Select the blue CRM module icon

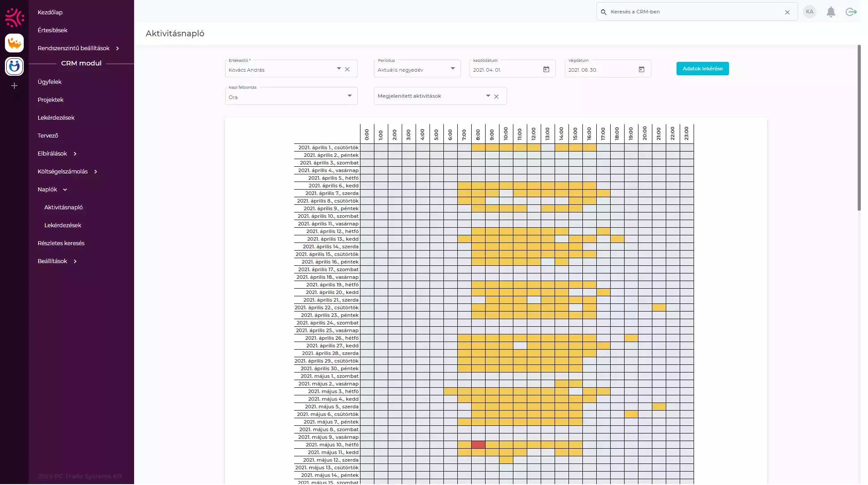(x=14, y=66)
